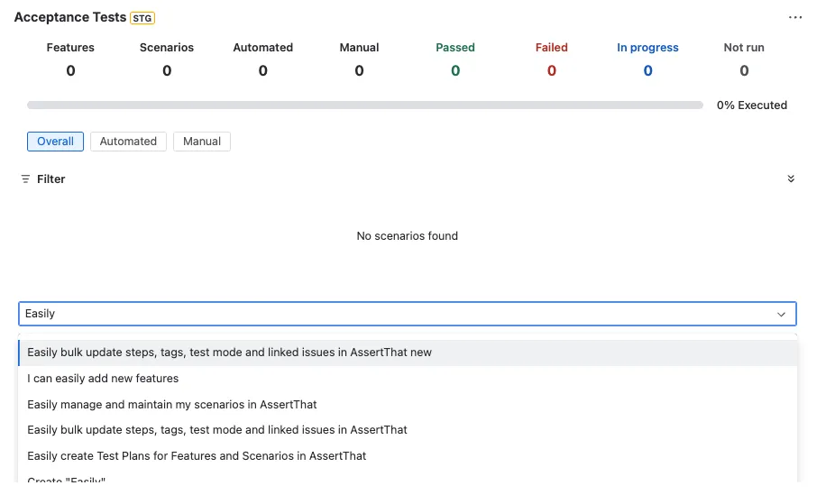Click the Manual statistics label
This screenshot has height=504, width=835.
click(360, 48)
